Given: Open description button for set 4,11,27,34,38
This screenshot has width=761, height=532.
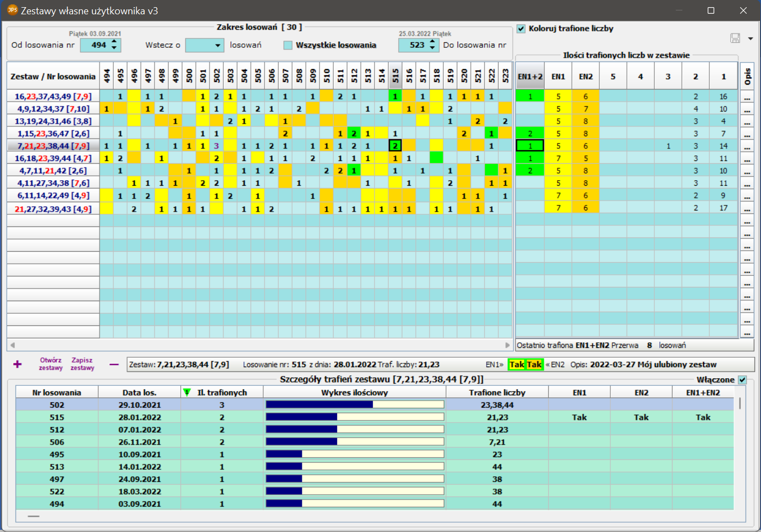Looking at the screenshot, I should point(747,183).
